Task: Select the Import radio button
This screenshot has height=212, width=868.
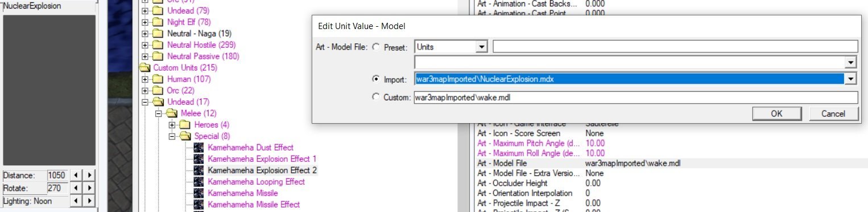Action: point(376,79)
